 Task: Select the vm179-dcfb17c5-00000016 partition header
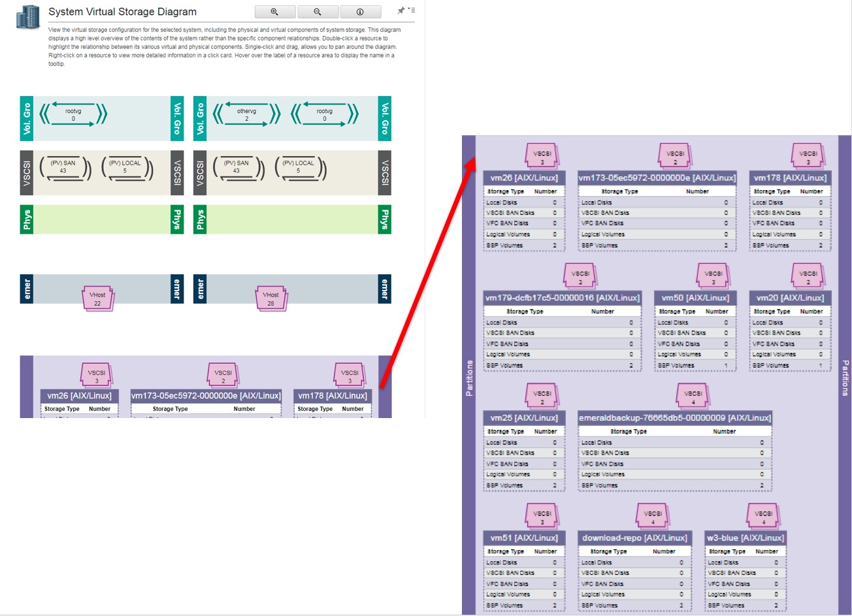(562, 298)
